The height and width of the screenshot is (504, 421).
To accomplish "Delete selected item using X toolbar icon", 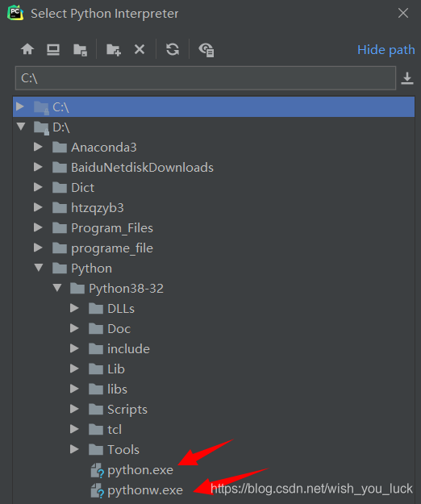I will [140, 49].
